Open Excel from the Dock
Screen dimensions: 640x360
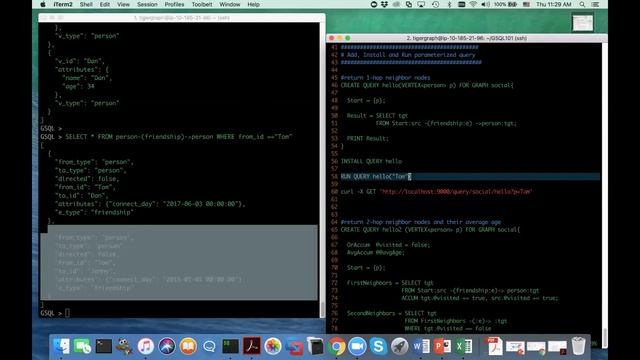pos(463,347)
